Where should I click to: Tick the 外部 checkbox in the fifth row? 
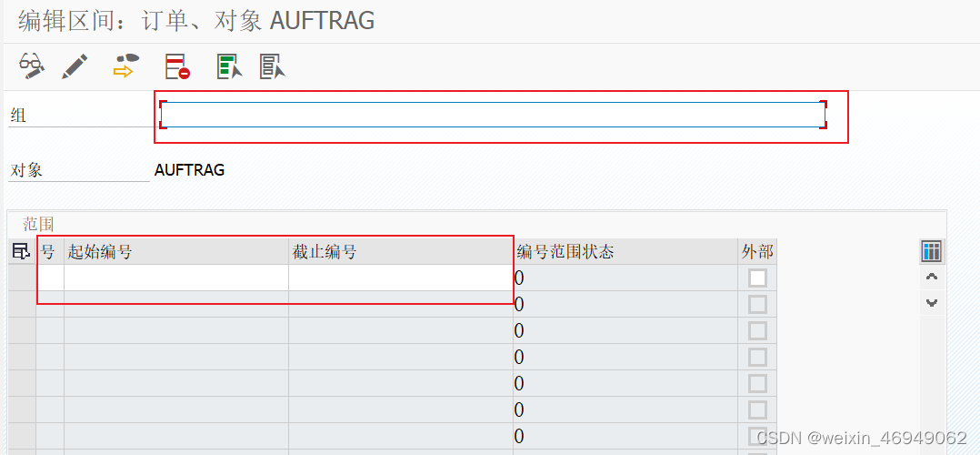[x=757, y=383]
